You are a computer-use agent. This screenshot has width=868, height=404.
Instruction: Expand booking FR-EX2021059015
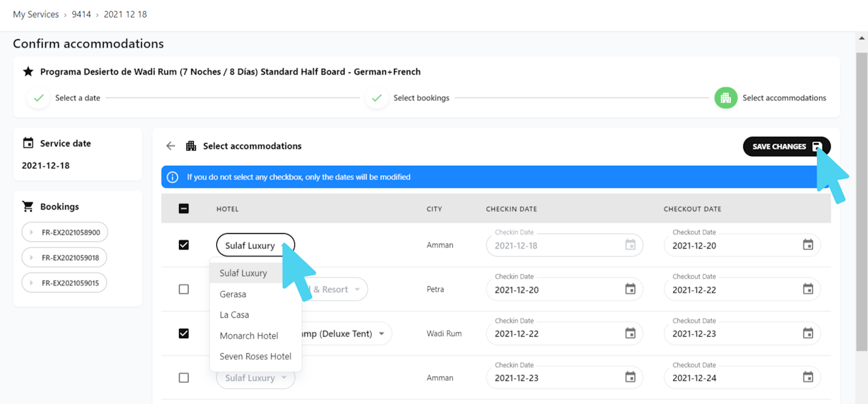tap(65, 283)
